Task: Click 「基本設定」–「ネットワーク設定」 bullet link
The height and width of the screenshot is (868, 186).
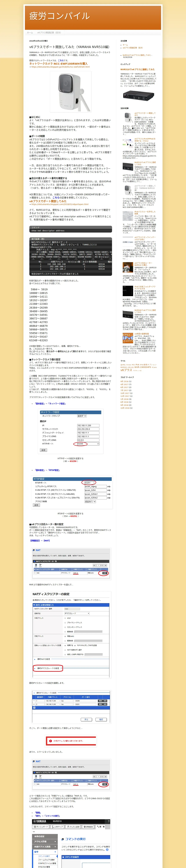Action: tap(50, 403)
